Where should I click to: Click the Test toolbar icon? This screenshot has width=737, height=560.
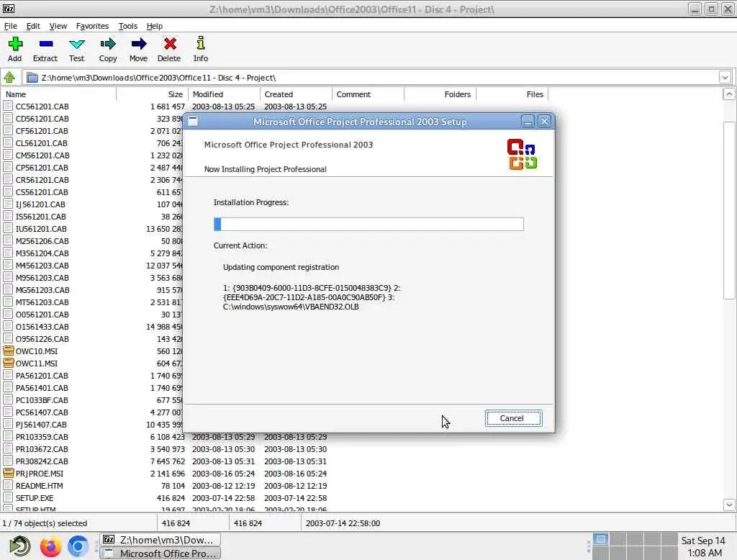pyautogui.click(x=76, y=44)
